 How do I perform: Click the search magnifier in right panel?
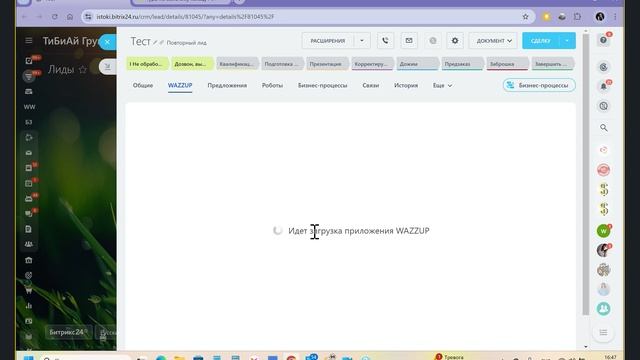(604, 128)
